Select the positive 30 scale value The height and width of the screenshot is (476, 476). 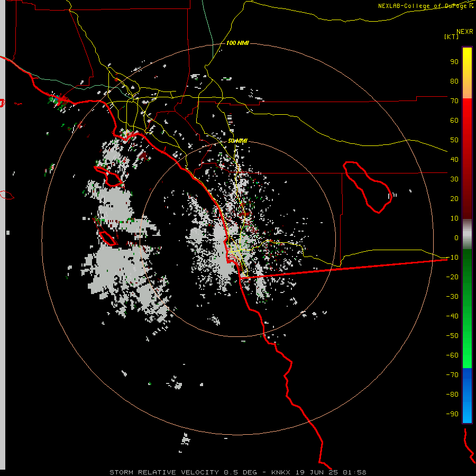454,179
